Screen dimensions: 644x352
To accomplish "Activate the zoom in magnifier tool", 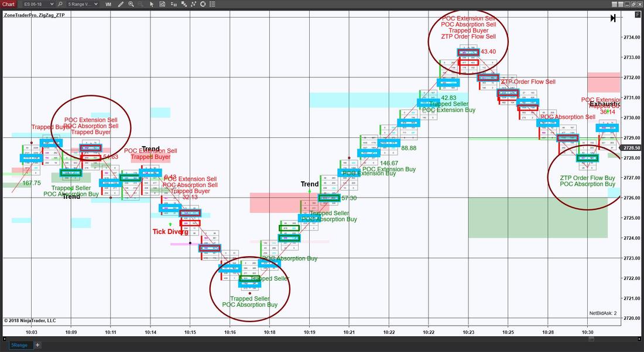I will [131, 4].
